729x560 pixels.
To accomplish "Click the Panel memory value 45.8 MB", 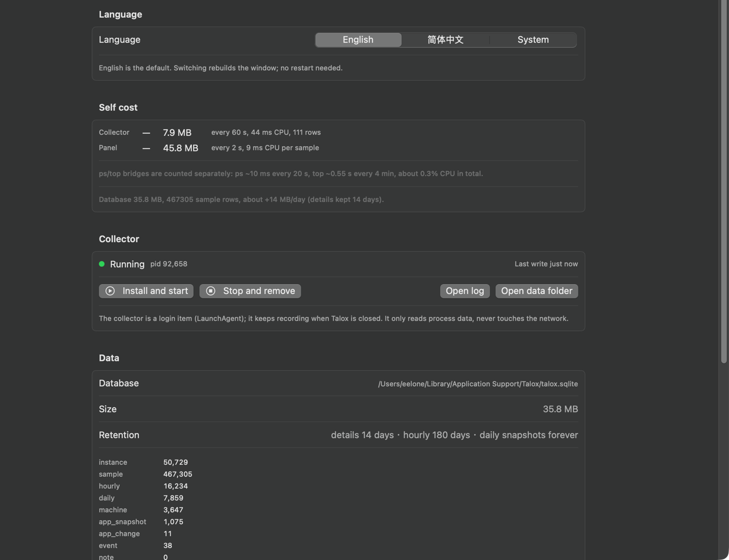I will [181, 148].
